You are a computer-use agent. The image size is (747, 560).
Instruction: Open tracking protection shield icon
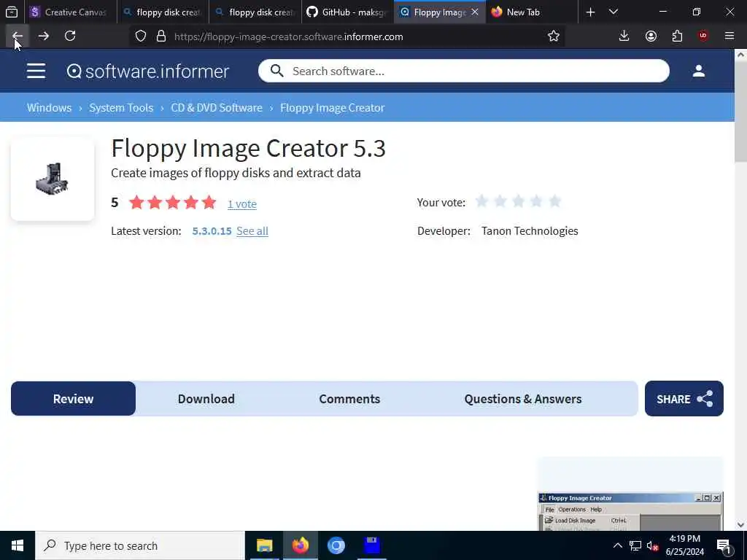(141, 36)
